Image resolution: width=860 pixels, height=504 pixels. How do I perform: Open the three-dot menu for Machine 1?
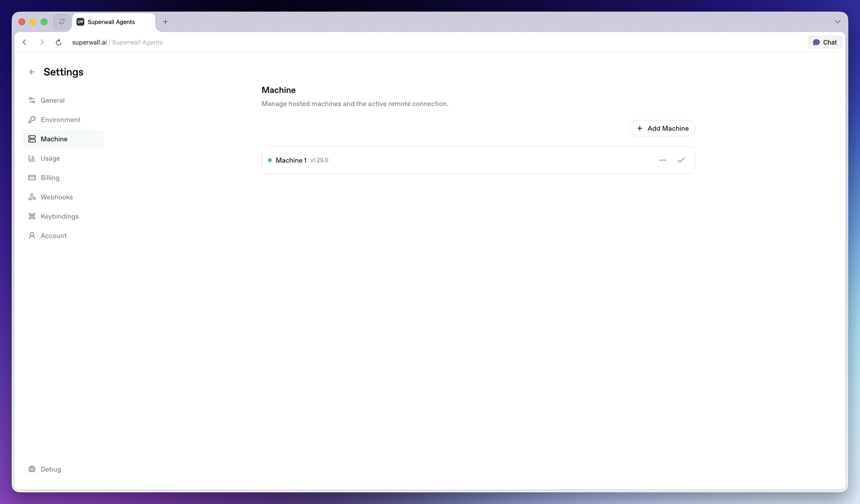pyautogui.click(x=662, y=160)
